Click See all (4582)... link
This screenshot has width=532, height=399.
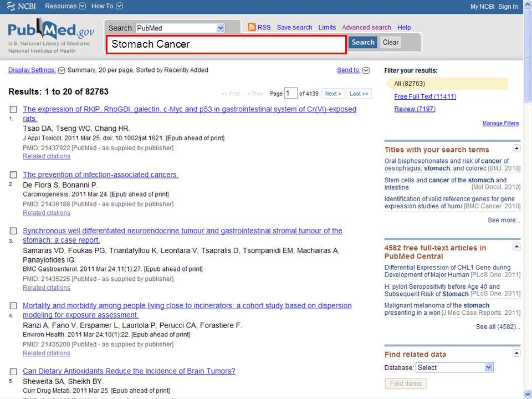(x=498, y=327)
